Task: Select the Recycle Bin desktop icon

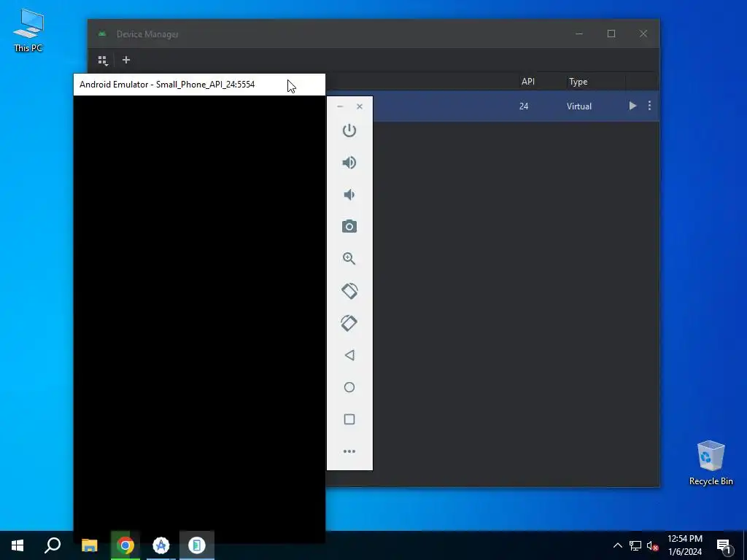Action: click(x=711, y=463)
